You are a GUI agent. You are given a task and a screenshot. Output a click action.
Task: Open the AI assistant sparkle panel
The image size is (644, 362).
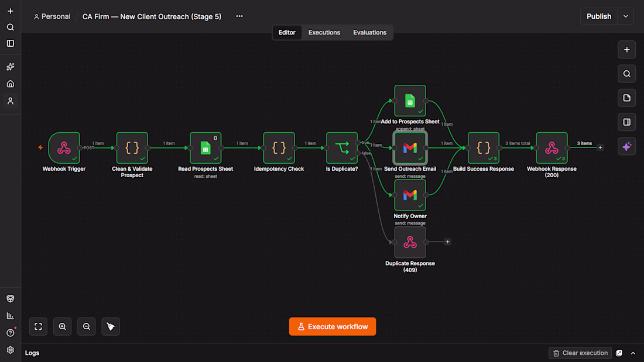pos(627,147)
